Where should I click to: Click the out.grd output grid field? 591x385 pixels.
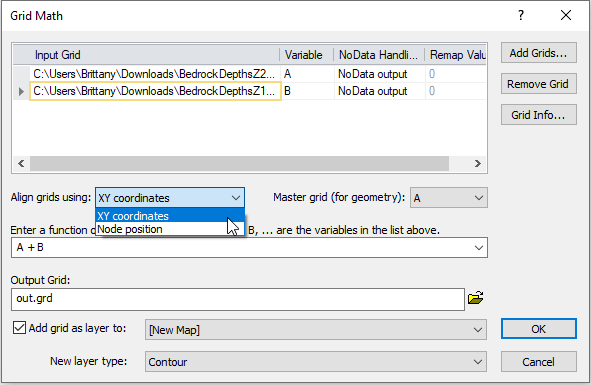238,299
